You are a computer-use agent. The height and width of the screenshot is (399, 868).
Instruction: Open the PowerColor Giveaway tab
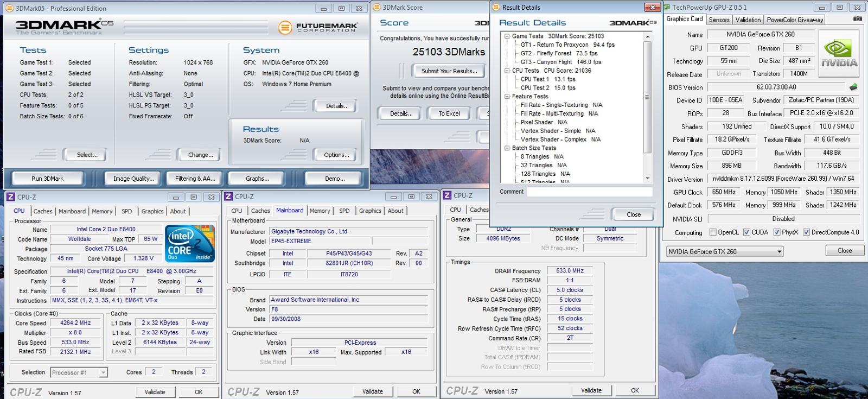pyautogui.click(x=795, y=20)
